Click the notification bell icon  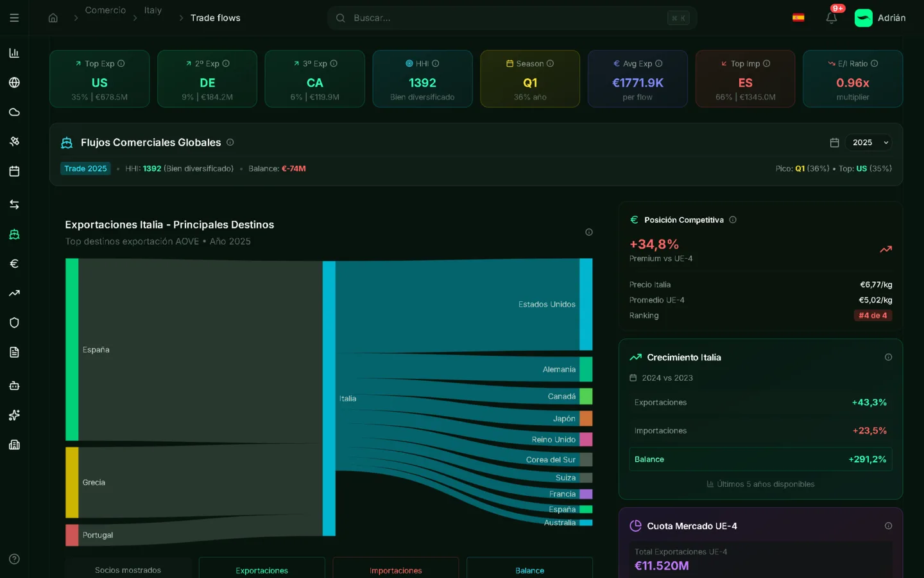click(x=831, y=18)
